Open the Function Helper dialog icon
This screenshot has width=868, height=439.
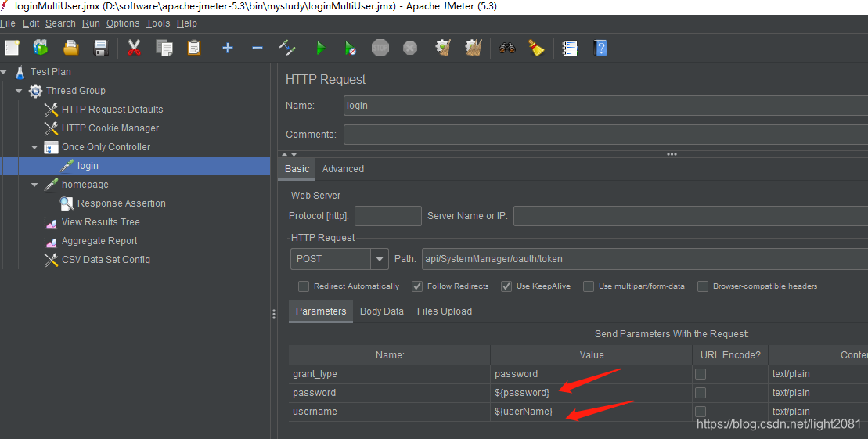click(x=570, y=48)
